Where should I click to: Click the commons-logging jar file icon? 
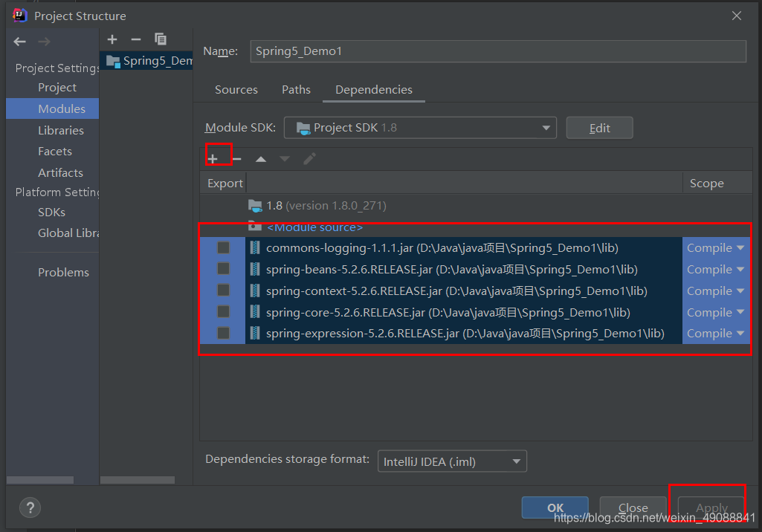coord(255,247)
